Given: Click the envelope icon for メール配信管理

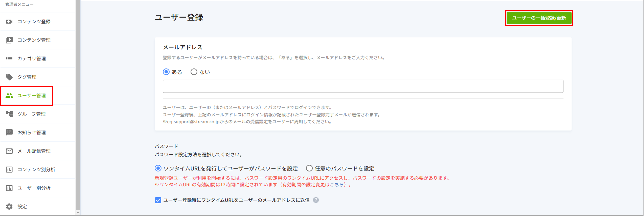Looking at the screenshot, I should pyautogui.click(x=9, y=151).
